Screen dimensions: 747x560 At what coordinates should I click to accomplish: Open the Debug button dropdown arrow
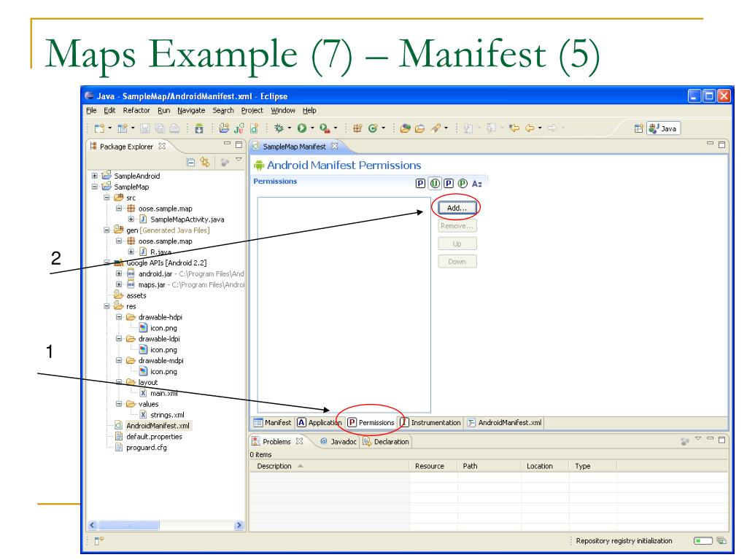290,128
